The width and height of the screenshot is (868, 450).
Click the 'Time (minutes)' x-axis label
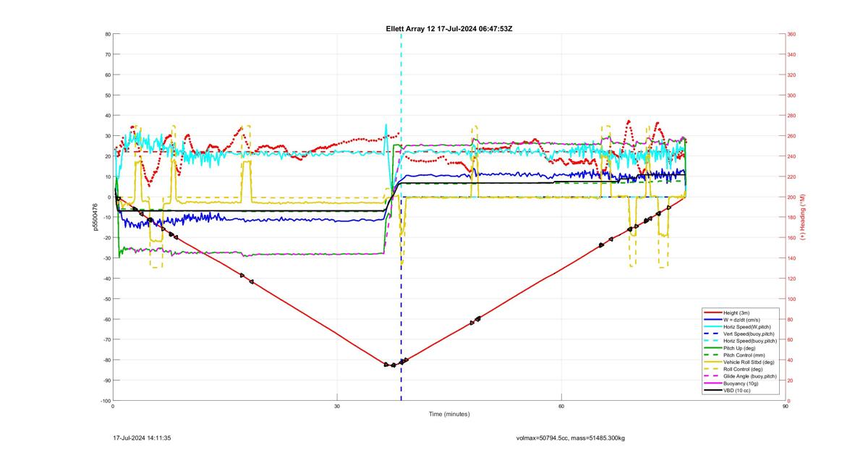[x=449, y=415]
